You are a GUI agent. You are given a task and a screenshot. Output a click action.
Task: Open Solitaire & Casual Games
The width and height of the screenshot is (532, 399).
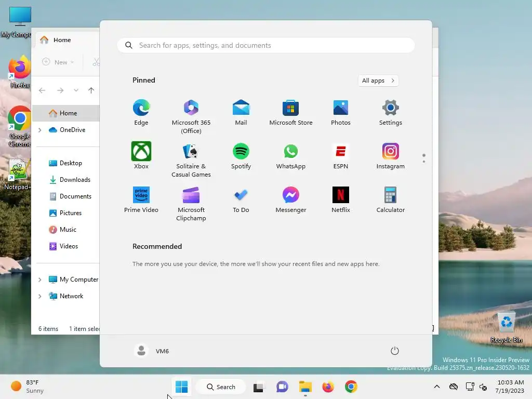tap(191, 160)
